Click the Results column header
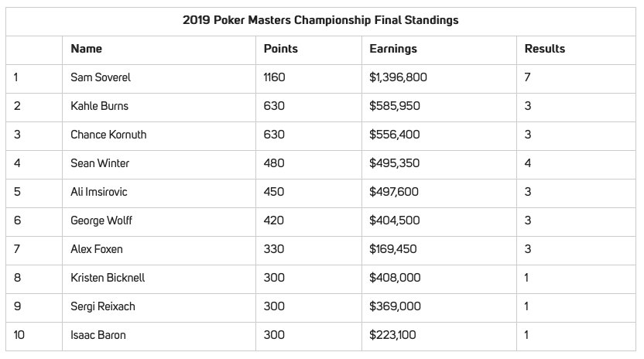Image resolution: width=644 pixels, height=359 pixels. tap(545, 49)
